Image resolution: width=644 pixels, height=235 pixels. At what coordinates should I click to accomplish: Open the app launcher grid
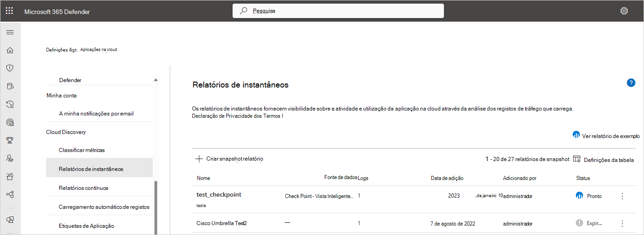[x=9, y=11]
